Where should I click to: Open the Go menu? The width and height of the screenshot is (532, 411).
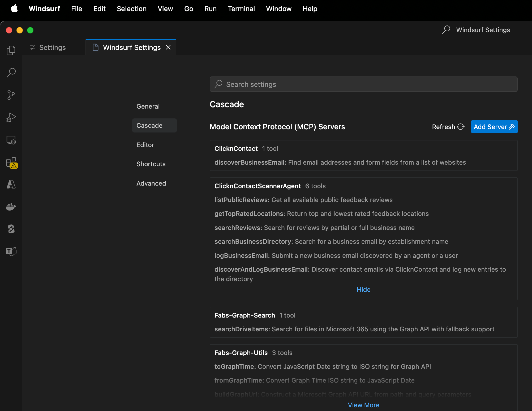coord(189,8)
